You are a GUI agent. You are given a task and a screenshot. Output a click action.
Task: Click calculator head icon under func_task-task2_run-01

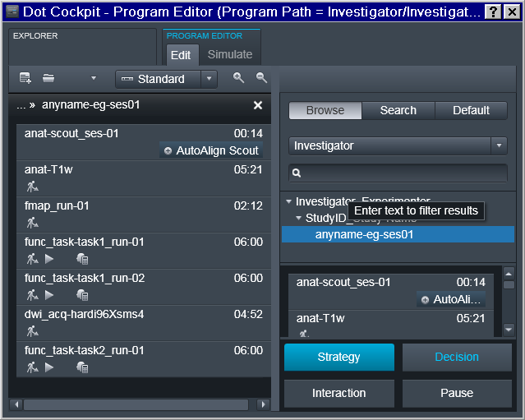tap(82, 367)
